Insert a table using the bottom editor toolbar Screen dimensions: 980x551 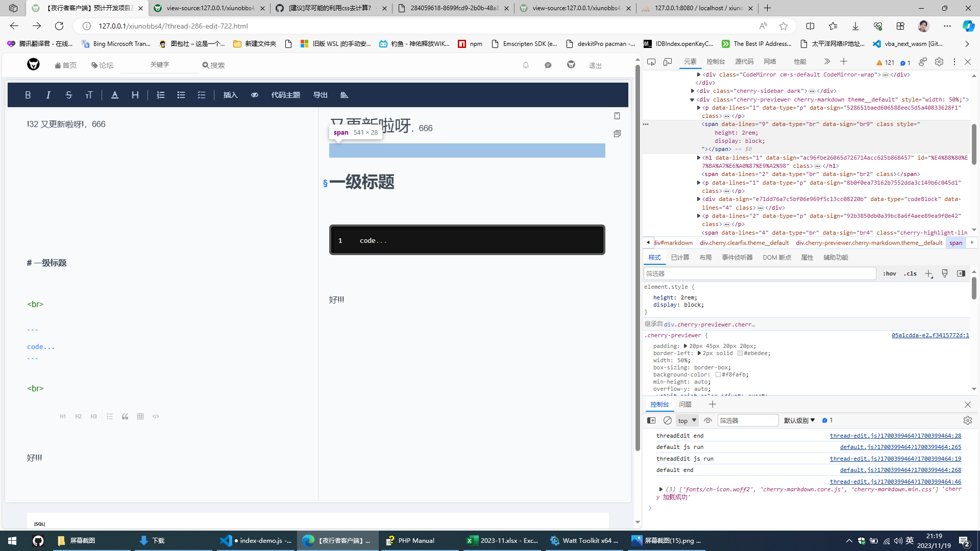[x=140, y=416]
